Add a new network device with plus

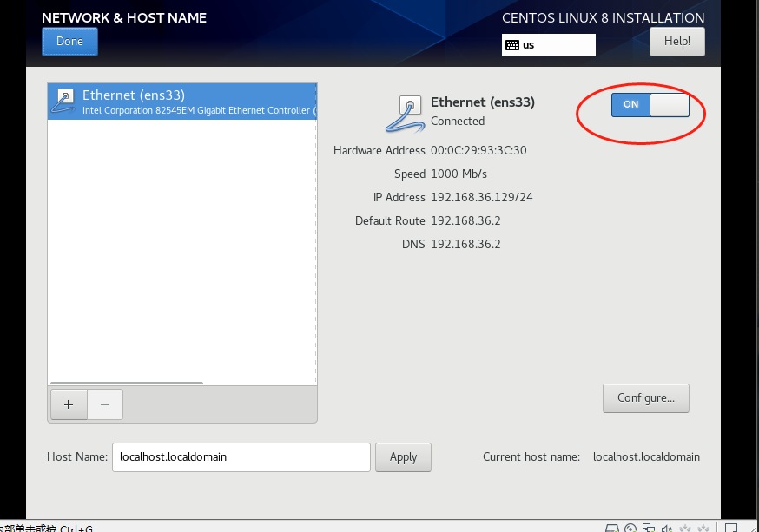(69, 404)
